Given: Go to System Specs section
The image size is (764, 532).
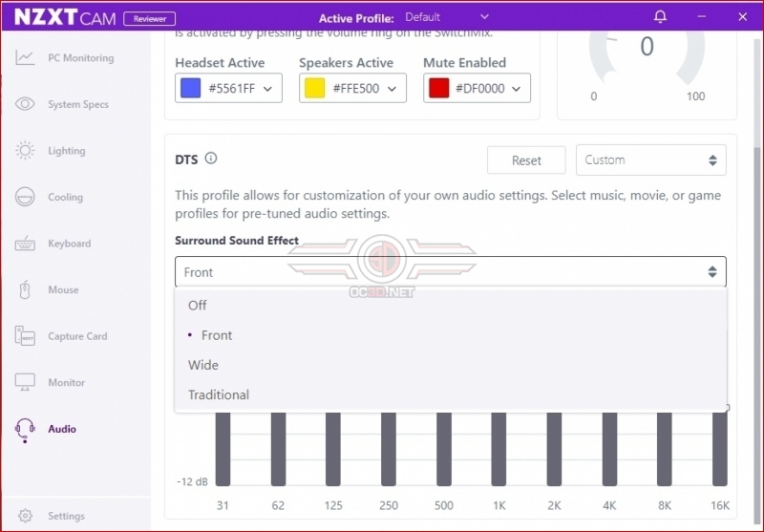Looking at the screenshot, I should pos(78,104).
